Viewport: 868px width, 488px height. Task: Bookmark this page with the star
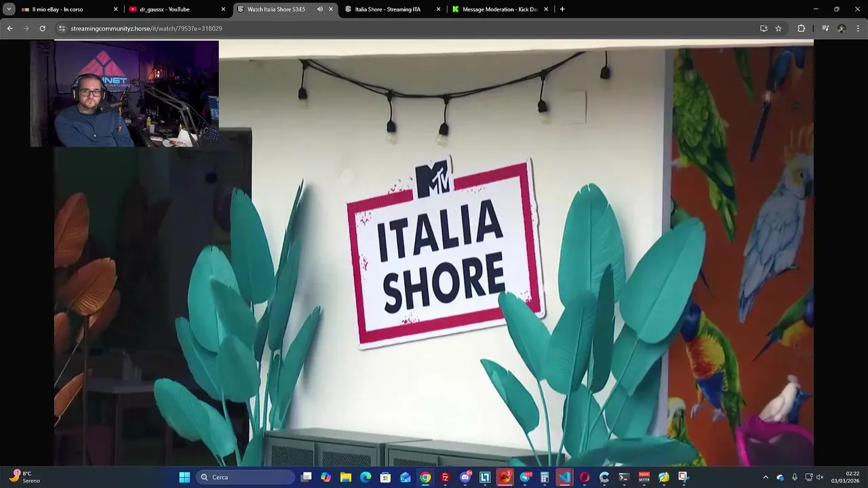778,28
